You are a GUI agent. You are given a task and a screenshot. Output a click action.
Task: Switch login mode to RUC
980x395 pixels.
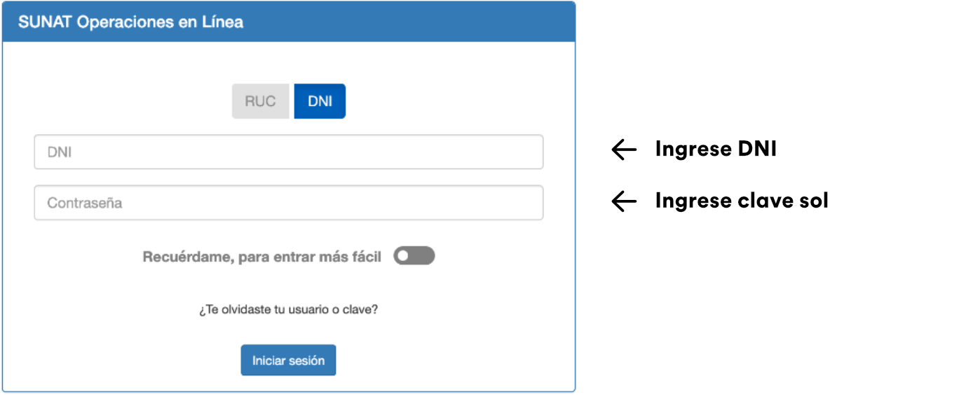tap(260, 102)
